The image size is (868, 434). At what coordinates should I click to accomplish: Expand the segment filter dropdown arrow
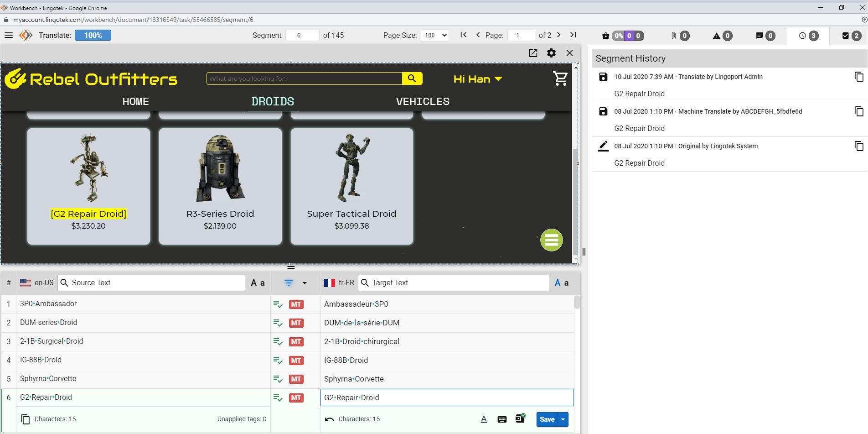(305, 283)
